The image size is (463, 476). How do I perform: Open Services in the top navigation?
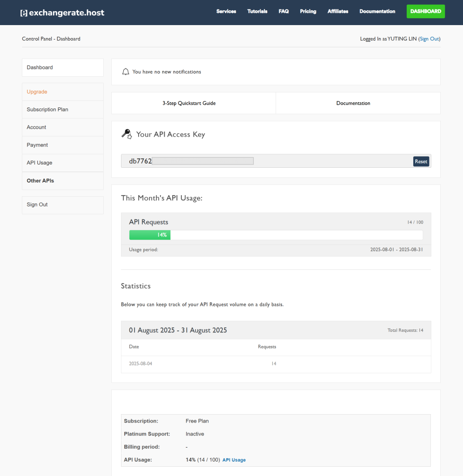pyautogui.click(x=226, y=11)
